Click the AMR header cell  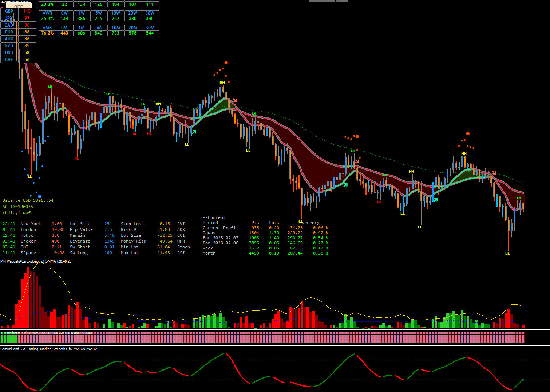coord(47,28)
